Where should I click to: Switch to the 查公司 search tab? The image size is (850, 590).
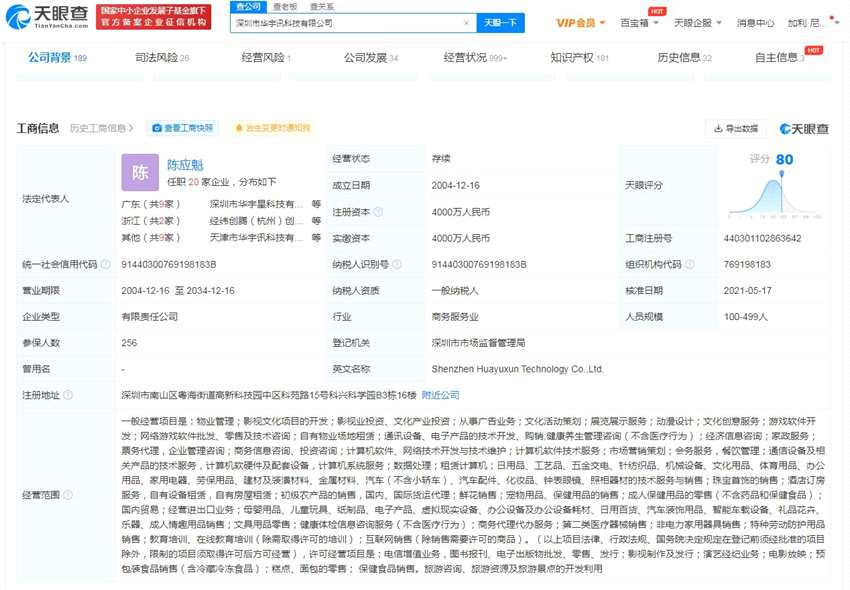(x=248, y=7)
